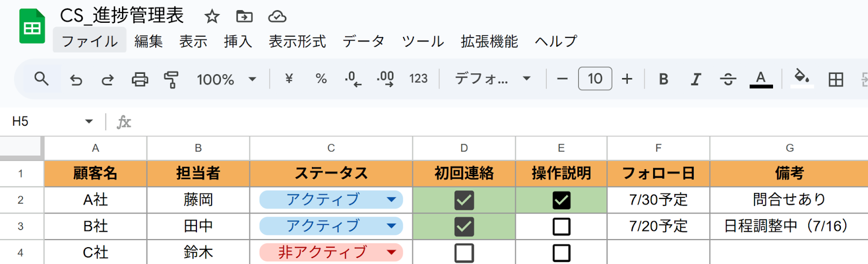868x264 pixels.
Task: Open the 表示形式 menu
Action: point(297,41)
